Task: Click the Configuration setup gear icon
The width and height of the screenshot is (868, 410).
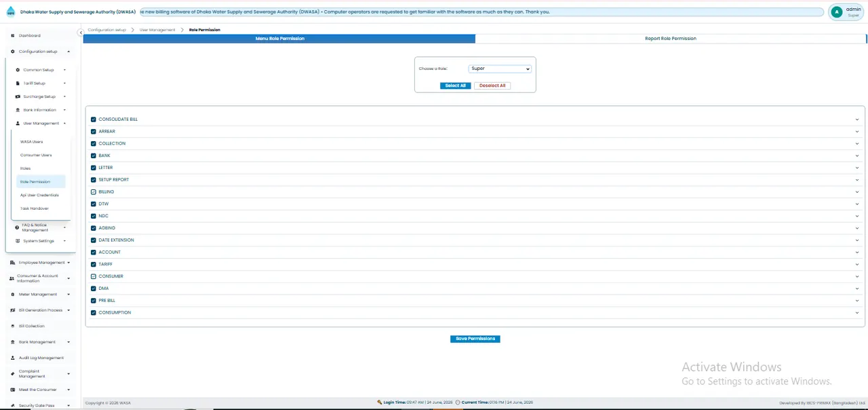Action: point(13,52)
